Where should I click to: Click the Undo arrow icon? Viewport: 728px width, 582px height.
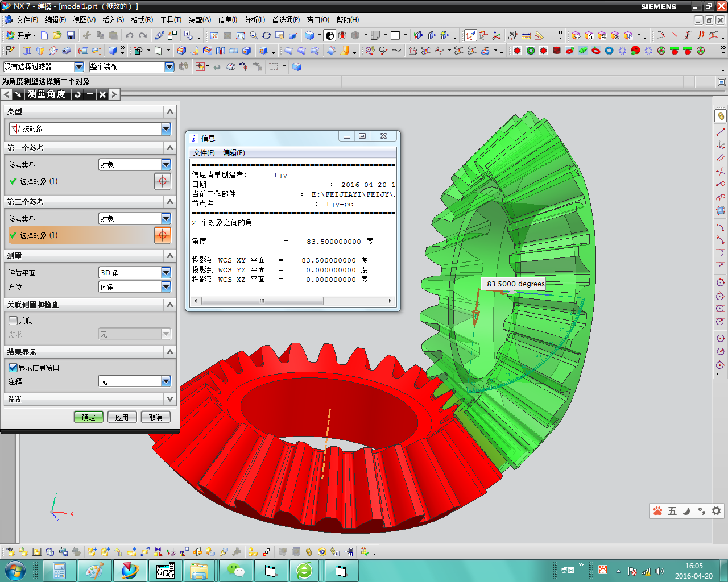tap(130, 35)
